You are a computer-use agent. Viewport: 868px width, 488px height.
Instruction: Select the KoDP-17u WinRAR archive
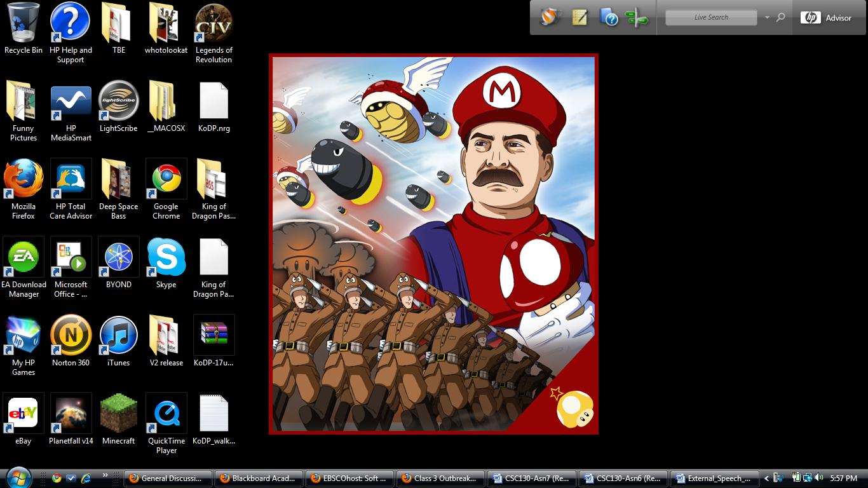[x=214, y=336]
